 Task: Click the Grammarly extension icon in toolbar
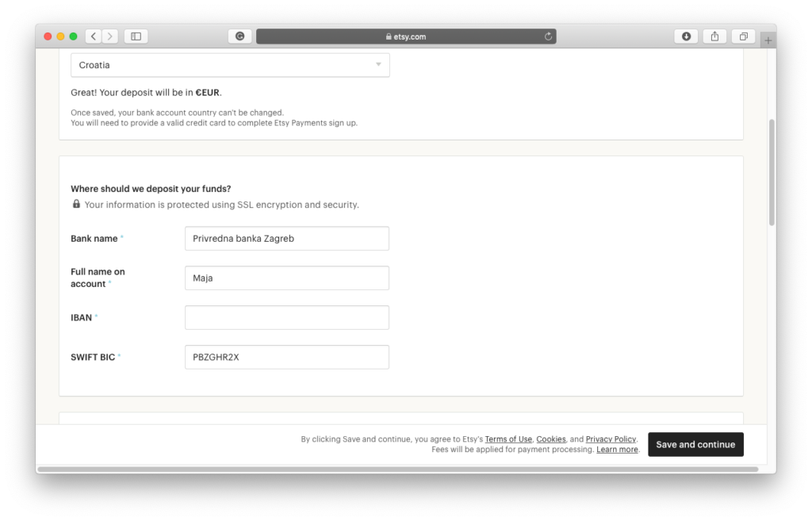tap(239, 36)
